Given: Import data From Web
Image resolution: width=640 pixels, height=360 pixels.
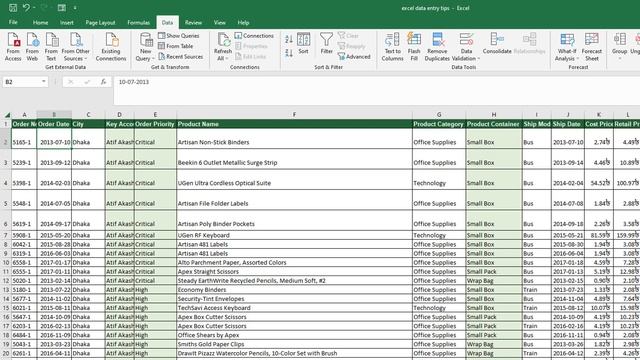Looking at the screenshot, I should pyautogui.click(x=32, y=47).
